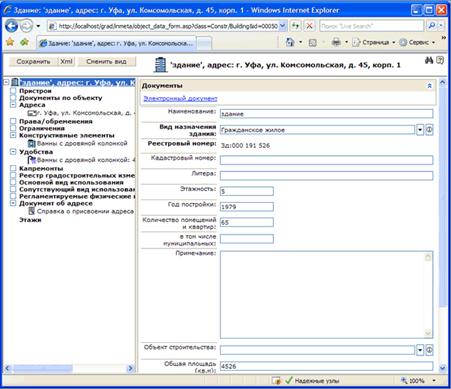Click the icon before Ванны с дровяной колонкой under Конструктивные элементы
This screenshot has height=389, width=451.
click(x=32, y=143)
